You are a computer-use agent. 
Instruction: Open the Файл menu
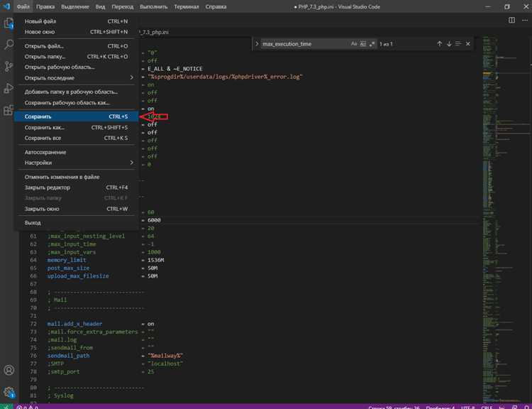pos(23,6)
